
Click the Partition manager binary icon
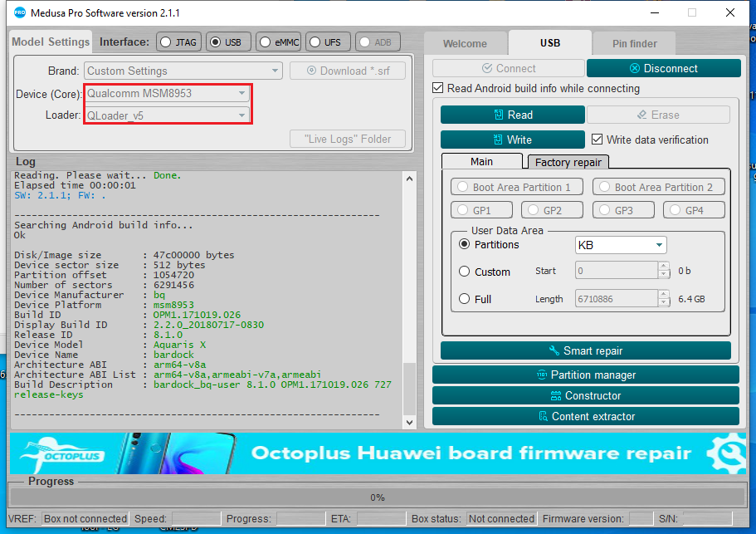click(541, 375)
